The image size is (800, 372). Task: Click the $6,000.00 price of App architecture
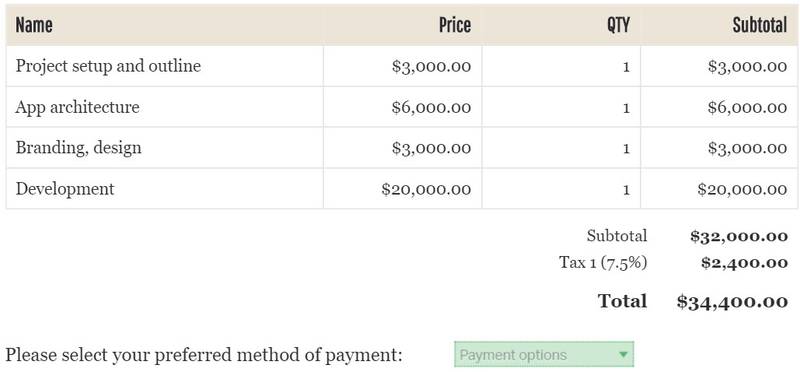click(431, 107)
